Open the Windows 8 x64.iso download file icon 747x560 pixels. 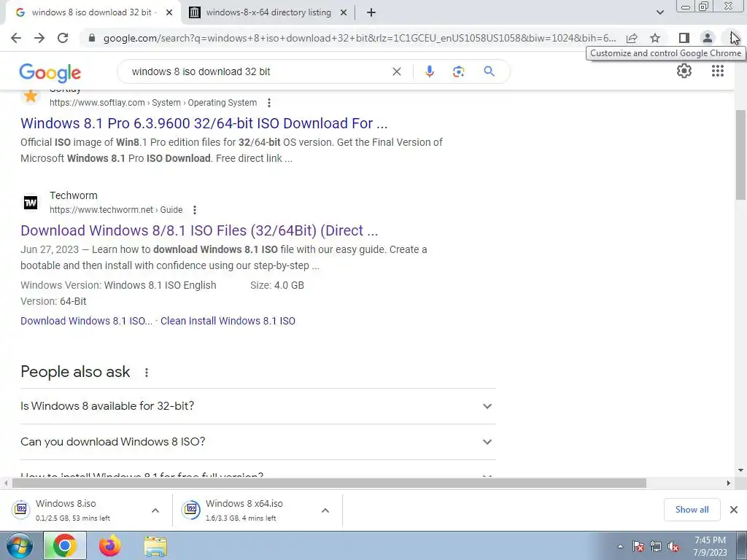(190, 510)
